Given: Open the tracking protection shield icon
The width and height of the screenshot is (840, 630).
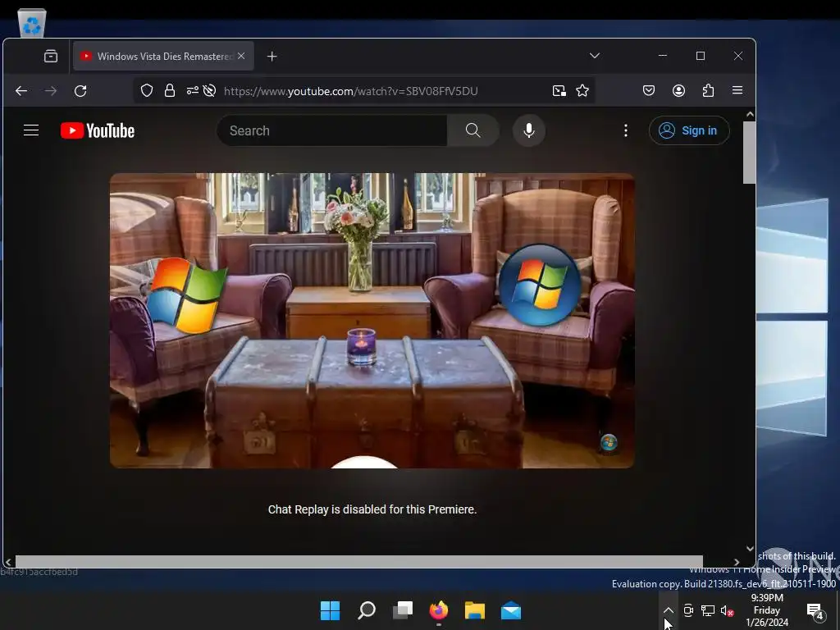Looking at the screenshot, I should (x=147, y=90).
